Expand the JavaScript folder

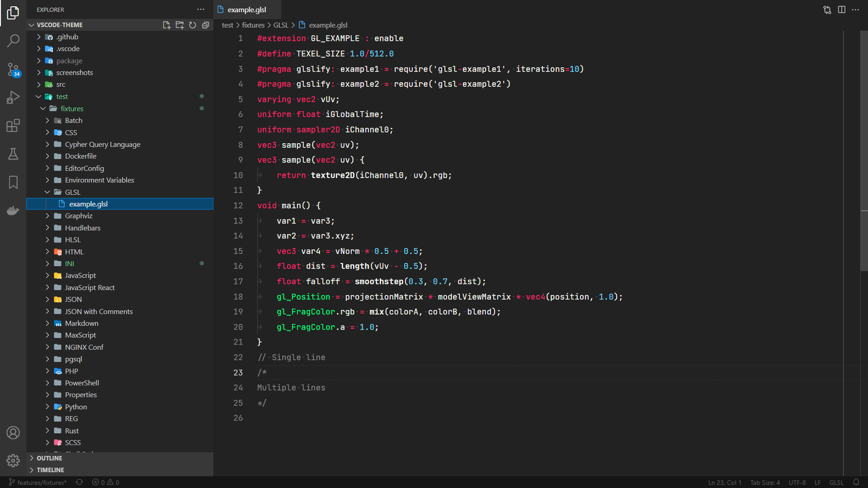(80, 276)
